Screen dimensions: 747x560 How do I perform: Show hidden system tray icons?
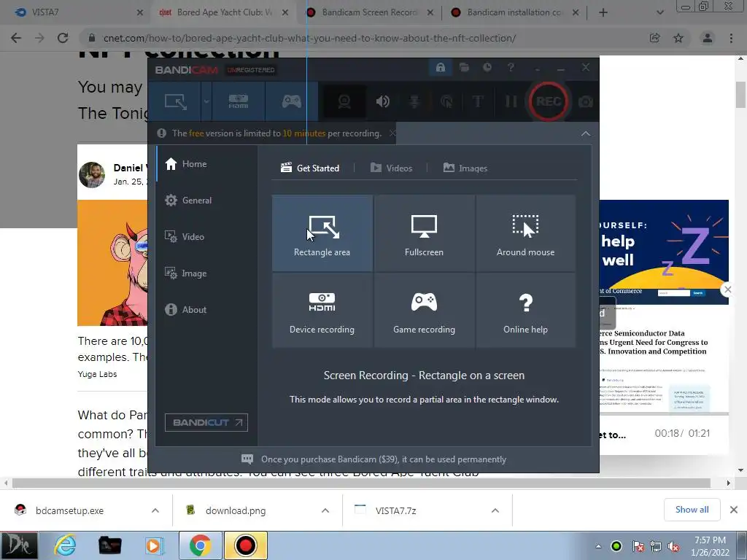click(598, 546)
